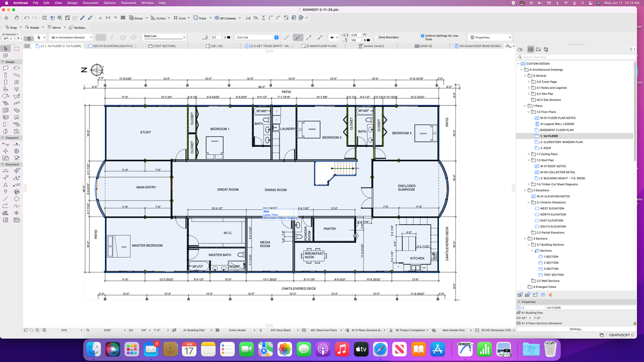Image resolution: width=644 pixels, height=362 pixels.
Task: Click the Search View Map field
Action: pyautogui.click(x=575, y=57)
